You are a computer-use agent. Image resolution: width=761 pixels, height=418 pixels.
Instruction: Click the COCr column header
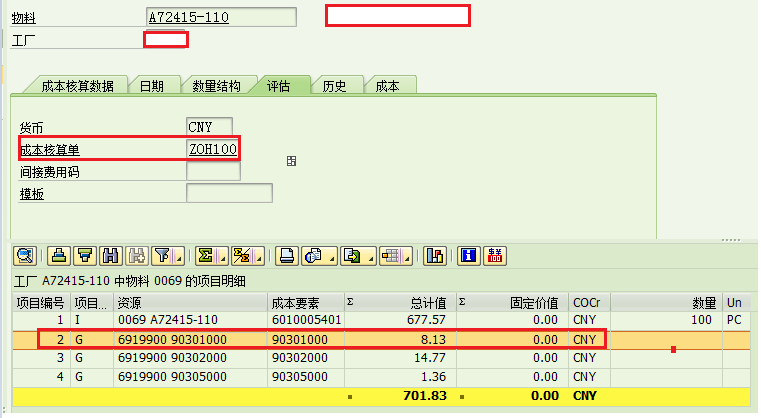pyautogui.click(x=590, y=303)
